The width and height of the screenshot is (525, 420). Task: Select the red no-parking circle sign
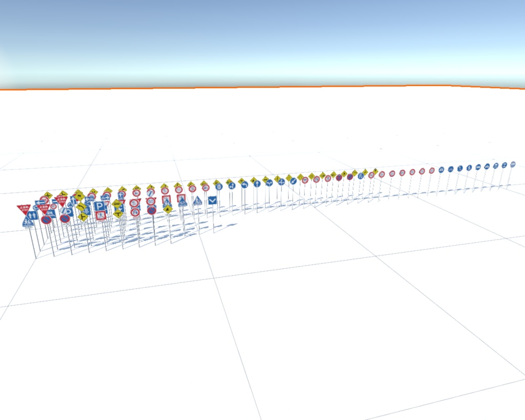click(x=46, y=221)
